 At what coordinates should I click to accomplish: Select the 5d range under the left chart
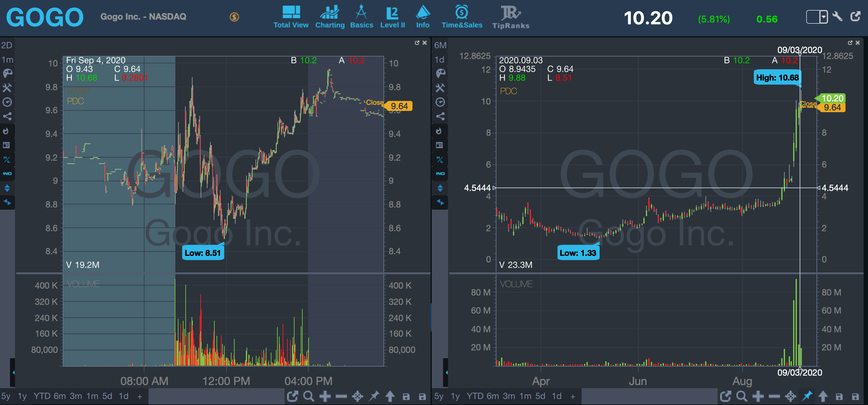(x=107, y=396)
